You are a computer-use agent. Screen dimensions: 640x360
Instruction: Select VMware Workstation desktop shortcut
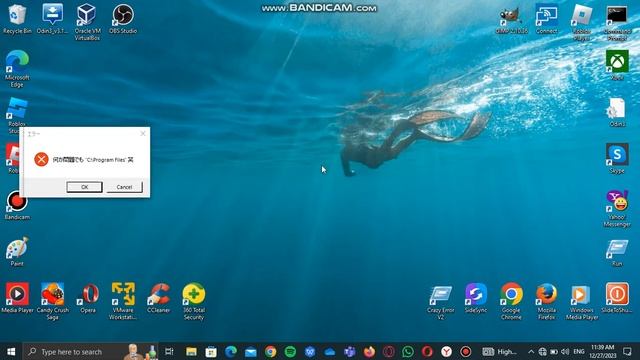coord(123,301)
